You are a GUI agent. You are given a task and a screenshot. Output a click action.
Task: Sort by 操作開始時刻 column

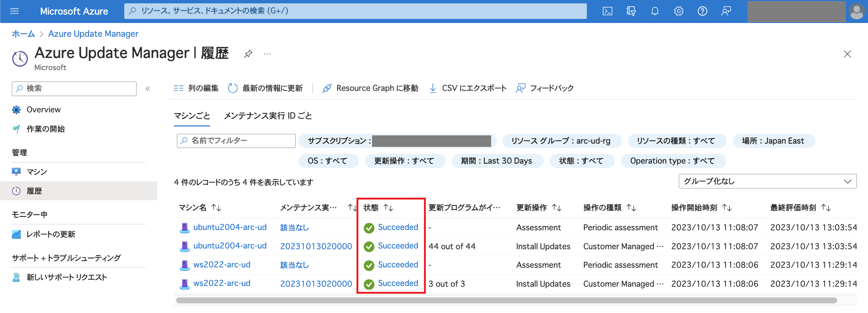pyautogui.click(x=701, y=208)
